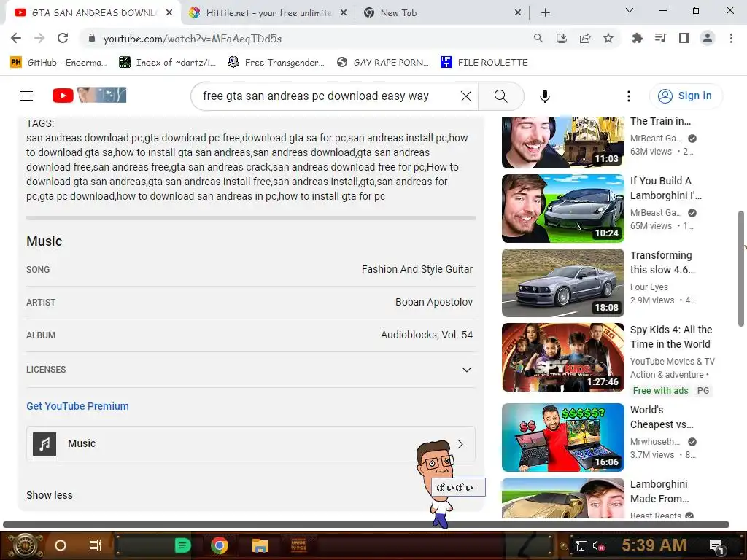Click 'Boban Apostolov' artist name
The image size is (747, 560).
[x=434, y=302]
